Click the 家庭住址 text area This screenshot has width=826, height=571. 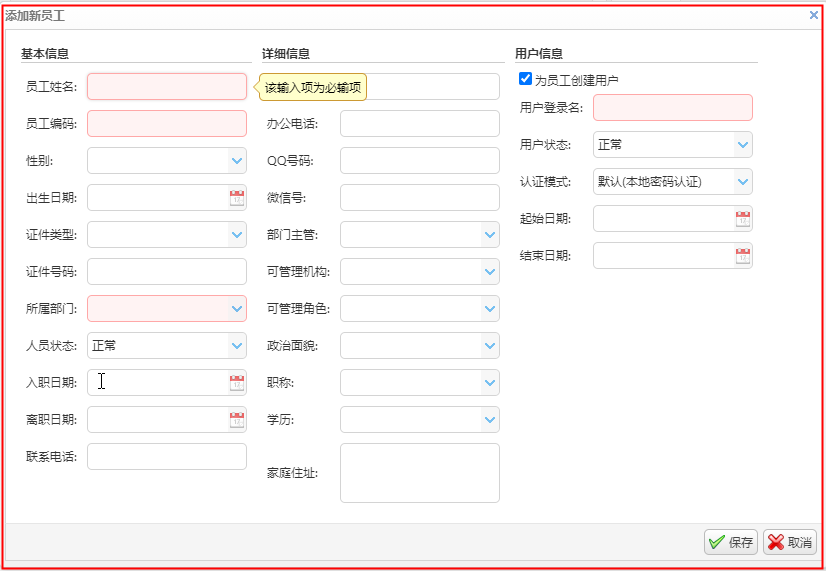pos(419,473)
